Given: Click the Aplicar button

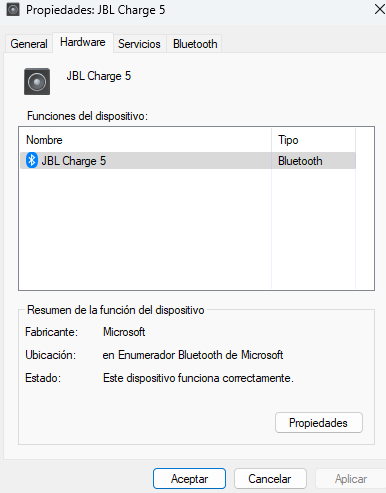Looking at the screenshot, I should click(351, 479).
